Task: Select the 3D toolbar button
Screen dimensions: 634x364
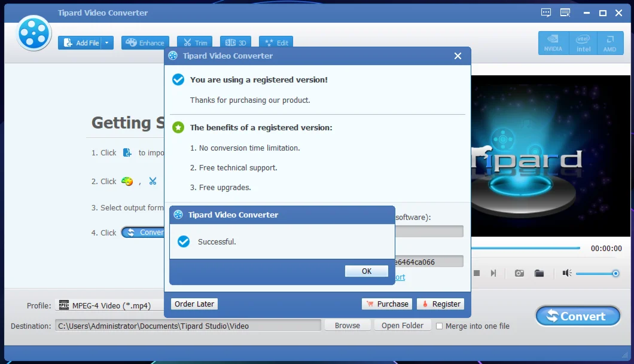Action: coord(236,43)
